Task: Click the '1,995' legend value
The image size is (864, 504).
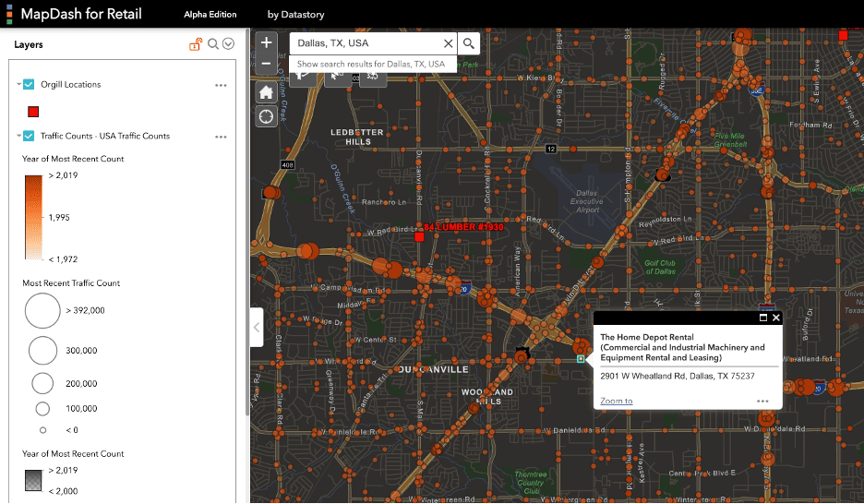Action: point(59,218)
